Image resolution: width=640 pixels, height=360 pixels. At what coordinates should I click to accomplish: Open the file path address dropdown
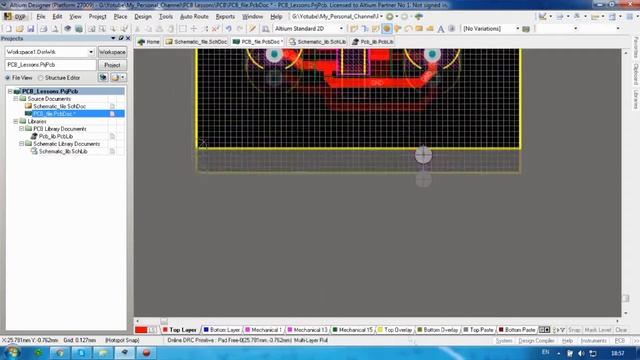[381, 17]
